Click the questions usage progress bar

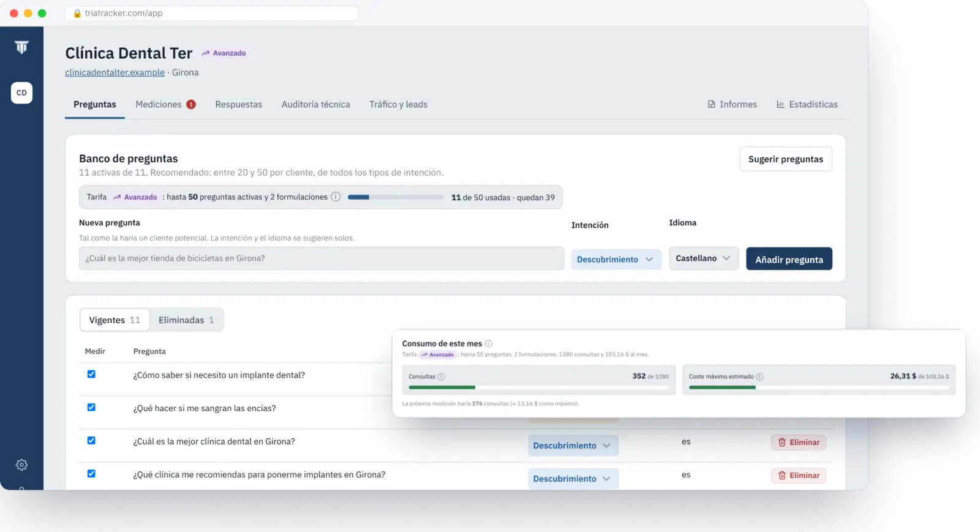pyautogui.click(x=396, y=197)
